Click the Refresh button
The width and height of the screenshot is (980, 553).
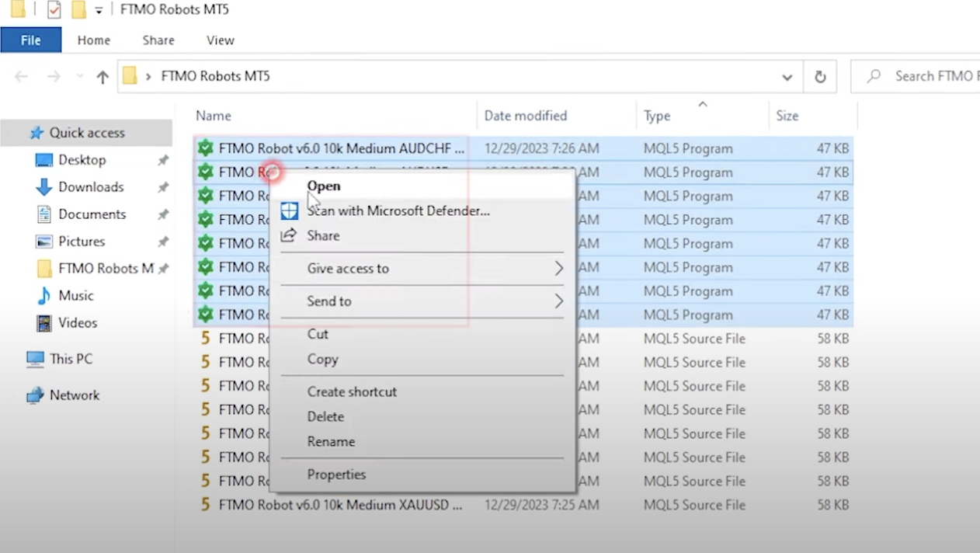click(x=820, y=76)
